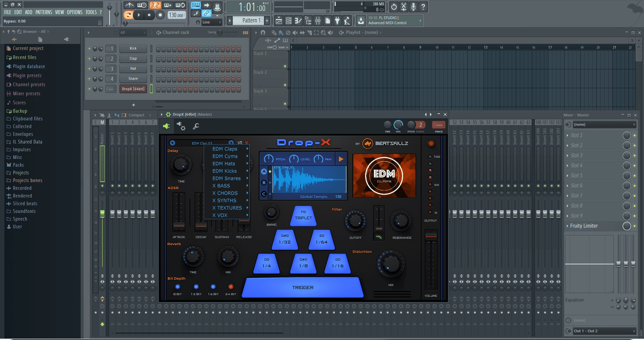Toggle recording countdown 3.2 icon
Viewport: 644px width, 340px height.
155,5
